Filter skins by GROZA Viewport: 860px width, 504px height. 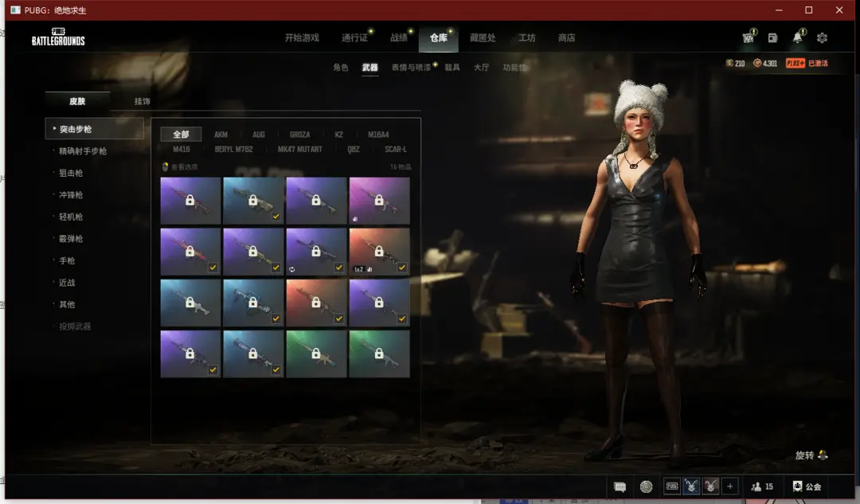(x=299, y=135)
